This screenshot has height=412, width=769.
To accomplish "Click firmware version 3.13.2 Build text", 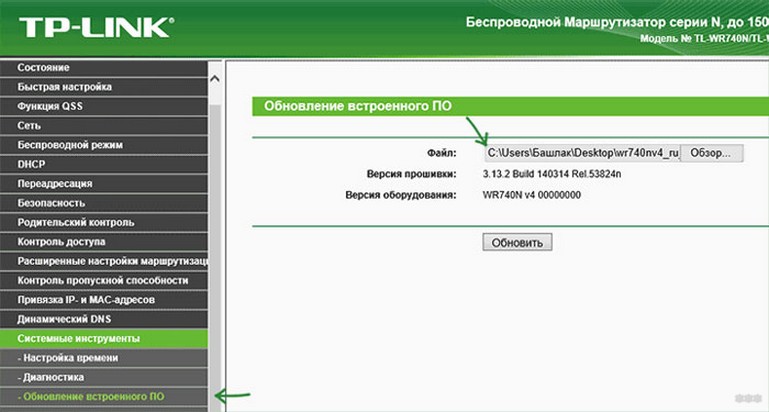I will (552, 174).
